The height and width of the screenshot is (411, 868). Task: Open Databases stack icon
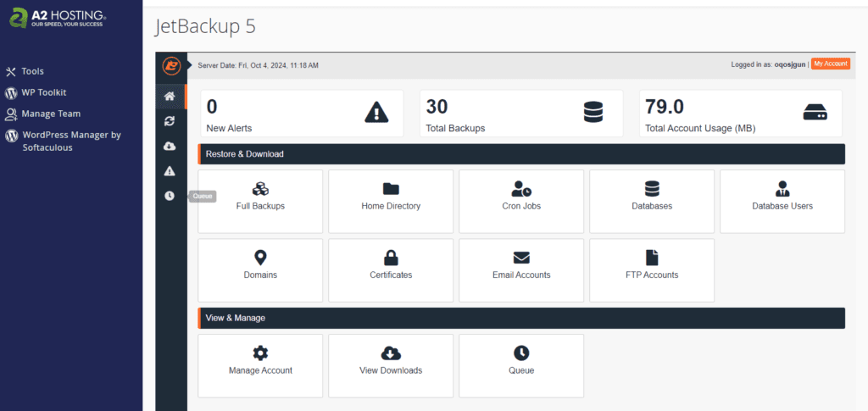[x=652, y=189]
